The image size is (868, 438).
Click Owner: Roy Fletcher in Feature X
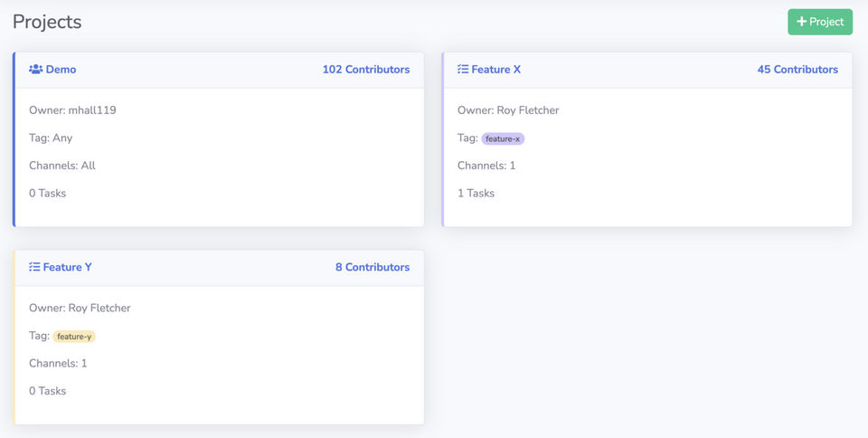pyautogui.click(x=508, y=110)
